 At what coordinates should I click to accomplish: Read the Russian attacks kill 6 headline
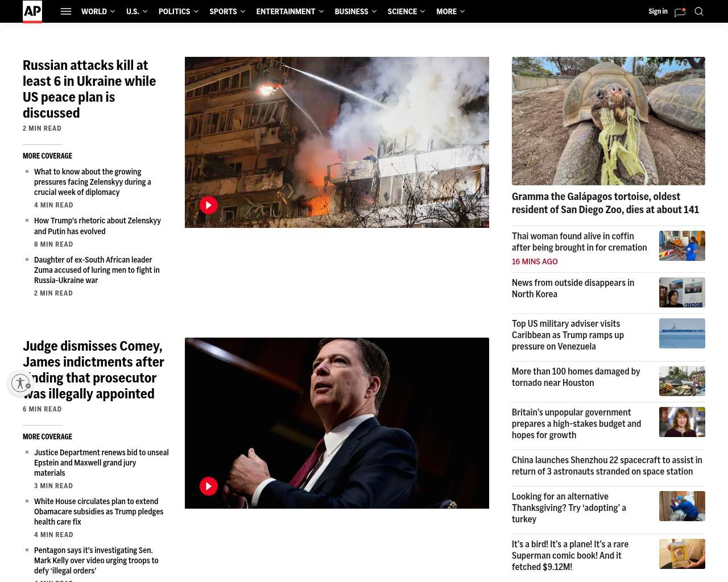[89, 89]
